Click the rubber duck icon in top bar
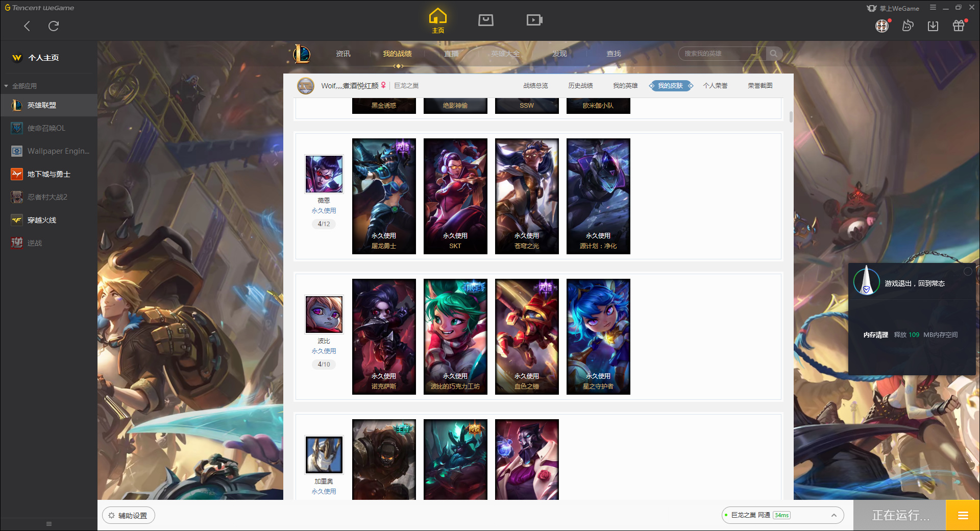Screen dimensions: 980x531 (x=908, y=26)
